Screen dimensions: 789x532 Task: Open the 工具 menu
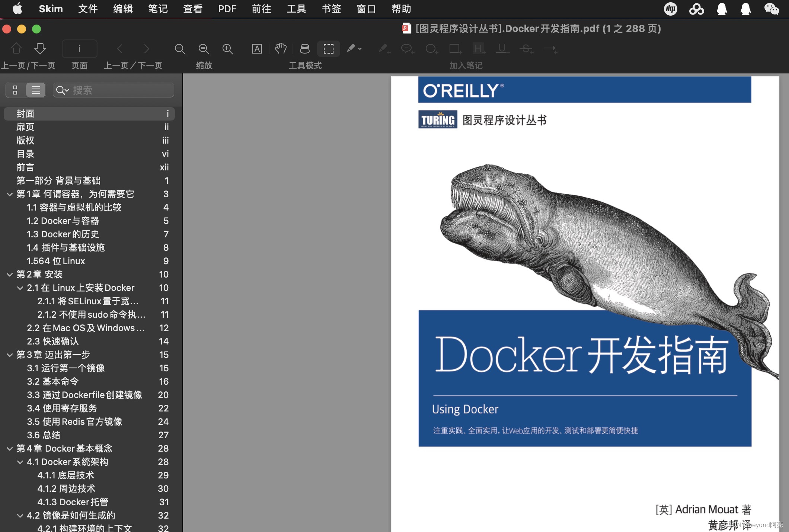point(296,9)
